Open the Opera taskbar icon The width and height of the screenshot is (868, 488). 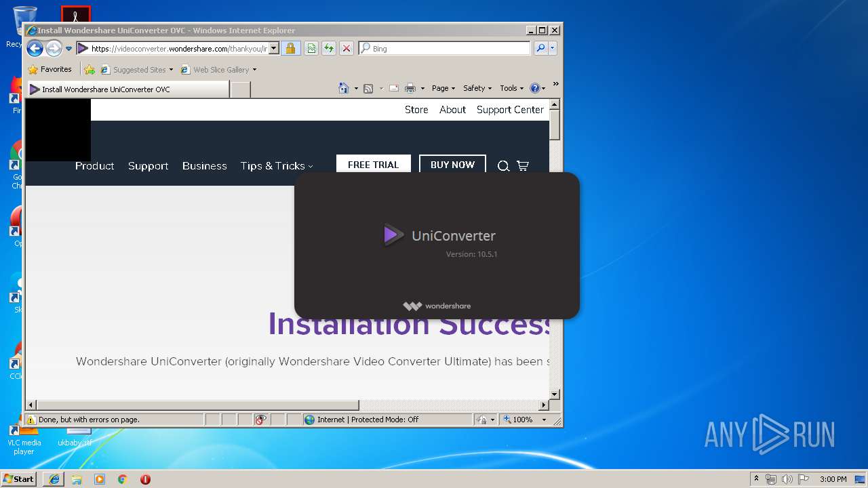pos(145,479)
